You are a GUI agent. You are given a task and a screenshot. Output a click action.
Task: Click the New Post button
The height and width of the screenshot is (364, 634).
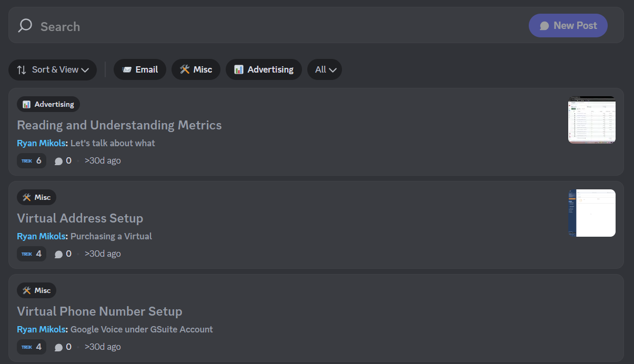(568, 25)
